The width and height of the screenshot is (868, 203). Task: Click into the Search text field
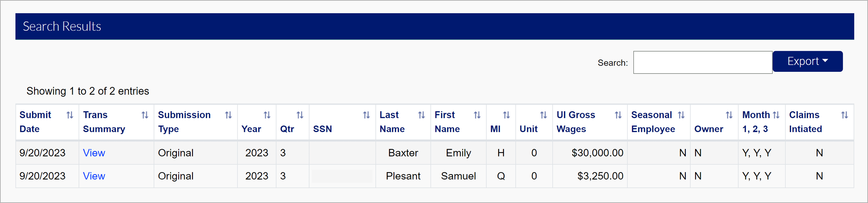[x=702, y=62]
